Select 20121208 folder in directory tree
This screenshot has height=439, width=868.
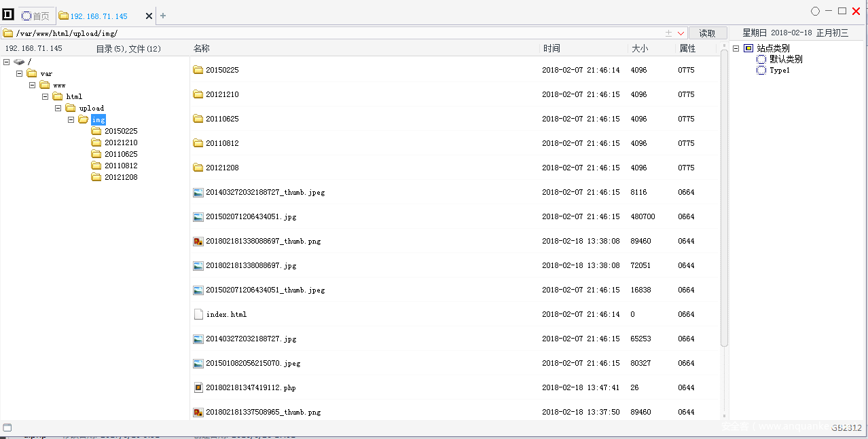click(x=120, y=177)
